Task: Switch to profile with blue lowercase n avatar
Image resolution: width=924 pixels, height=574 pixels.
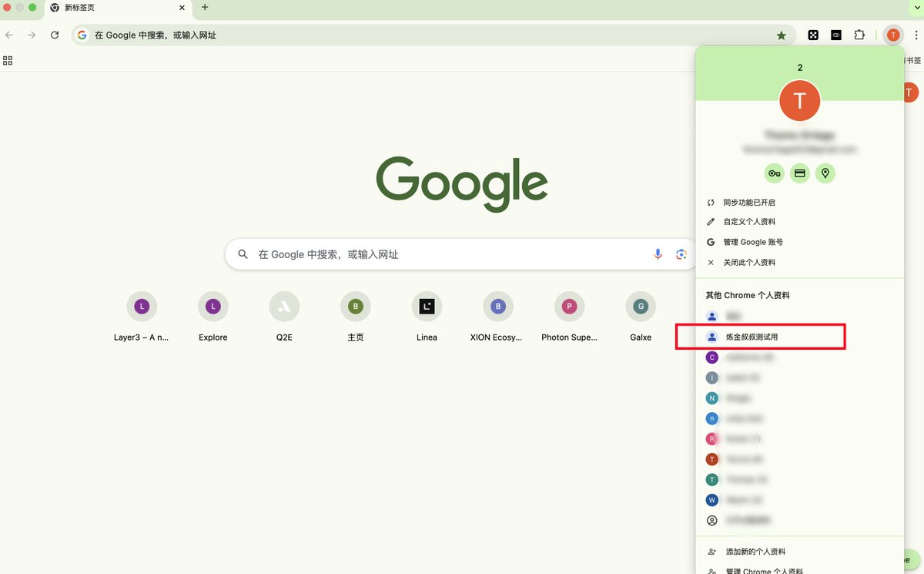Action: [800, 418]
